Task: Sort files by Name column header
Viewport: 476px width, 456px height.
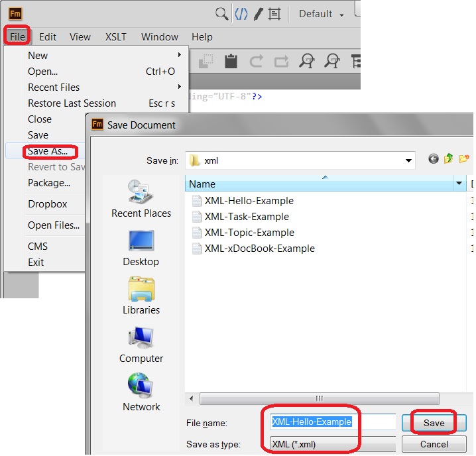Action: point(319,184)
